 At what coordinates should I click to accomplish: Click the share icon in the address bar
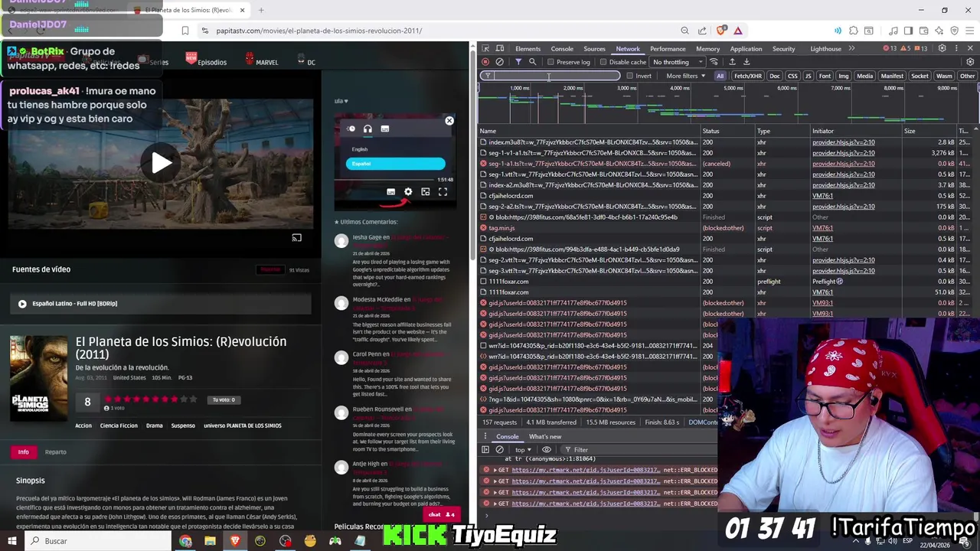click(x=702, y=31)
